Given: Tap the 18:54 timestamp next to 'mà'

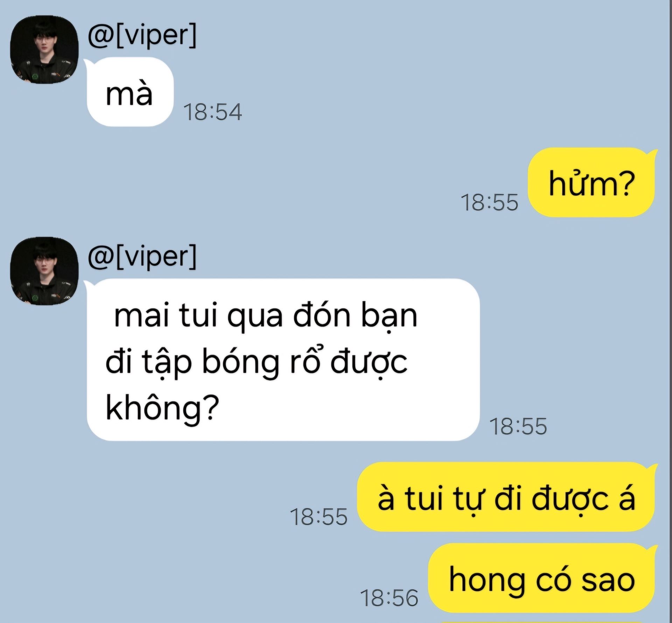Looking at the screenshot, I should 213,112.
